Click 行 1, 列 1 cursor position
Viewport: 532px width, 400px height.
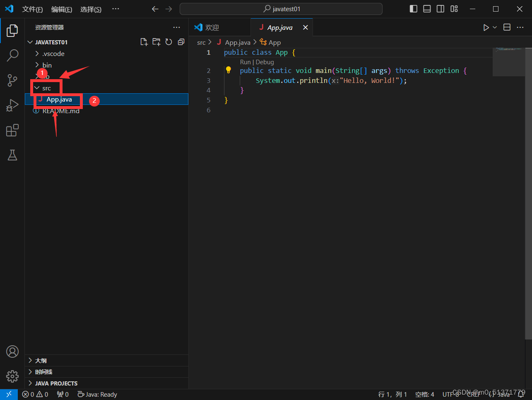point(392,395)
